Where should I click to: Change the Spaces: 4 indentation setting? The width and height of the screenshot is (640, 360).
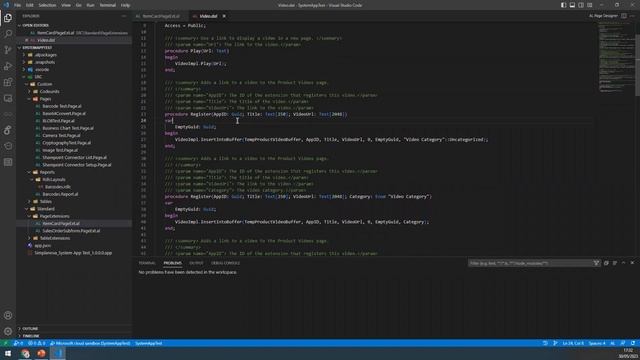(x=597, y=343)
